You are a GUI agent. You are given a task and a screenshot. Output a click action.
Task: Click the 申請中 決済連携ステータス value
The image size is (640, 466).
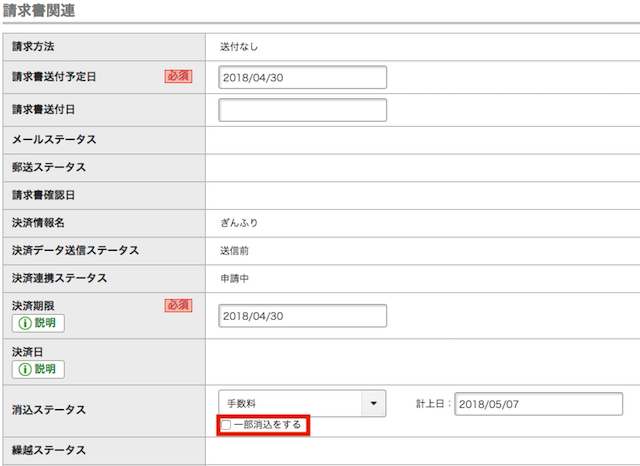click(237, 278)
